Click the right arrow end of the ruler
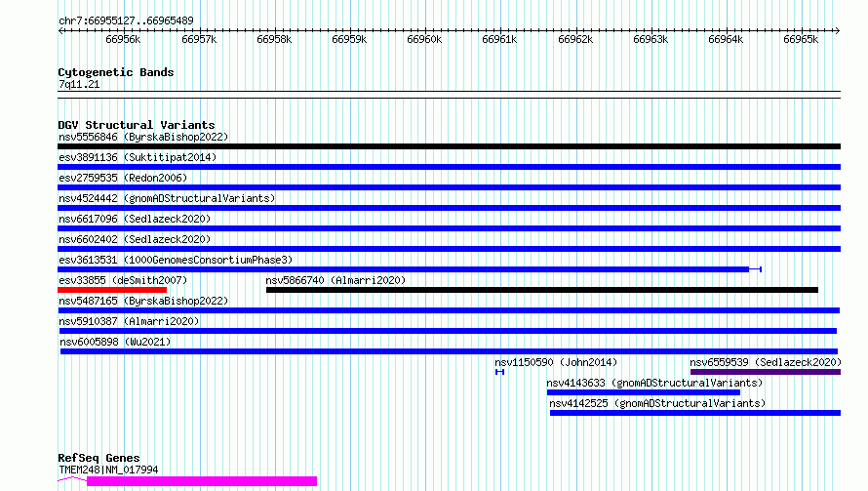 click(837, 30)
